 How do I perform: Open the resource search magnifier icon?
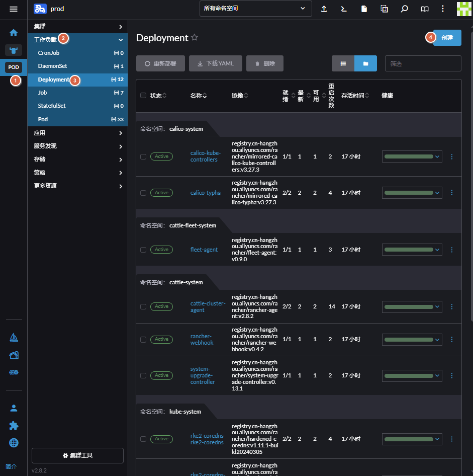coord(404,9)
